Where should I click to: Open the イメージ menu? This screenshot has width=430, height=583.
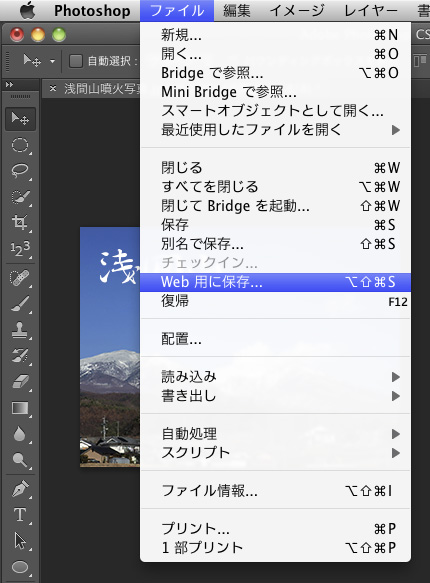(x=297, y=10)
